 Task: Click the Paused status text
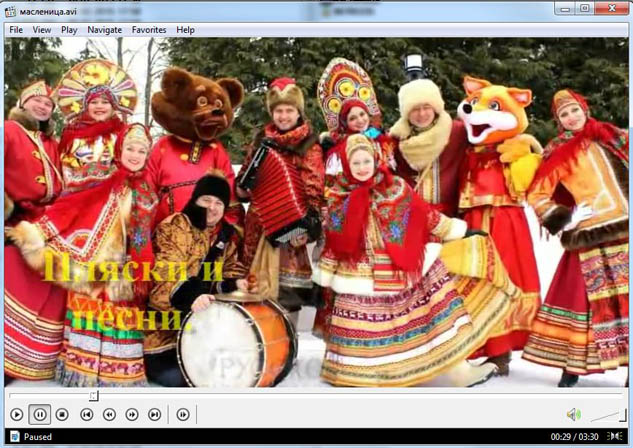point(38,437)
